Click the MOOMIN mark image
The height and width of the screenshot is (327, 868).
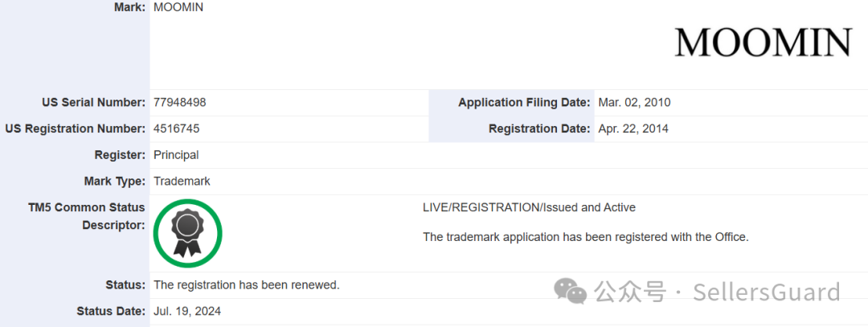(763, 43)
